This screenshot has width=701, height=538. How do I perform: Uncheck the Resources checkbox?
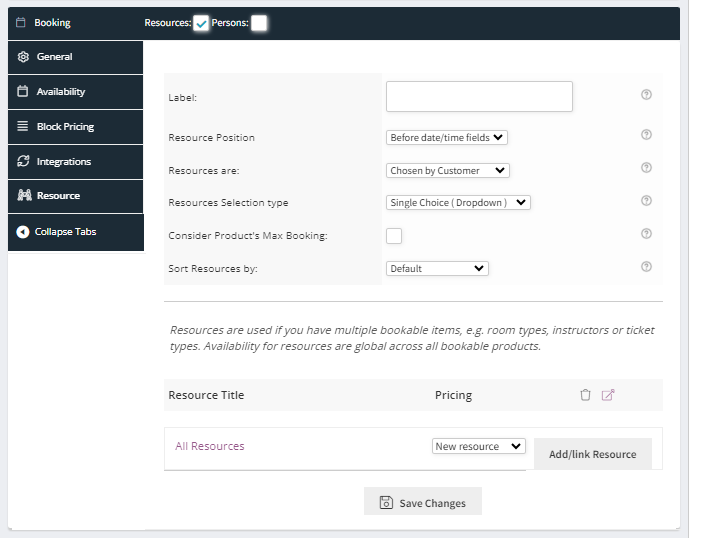[201, 23]
